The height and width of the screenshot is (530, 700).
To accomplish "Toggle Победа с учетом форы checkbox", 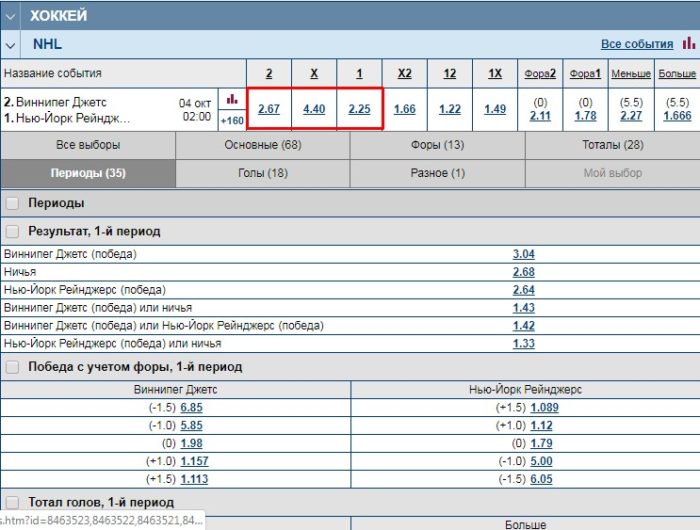I will (x=12, y=367).
